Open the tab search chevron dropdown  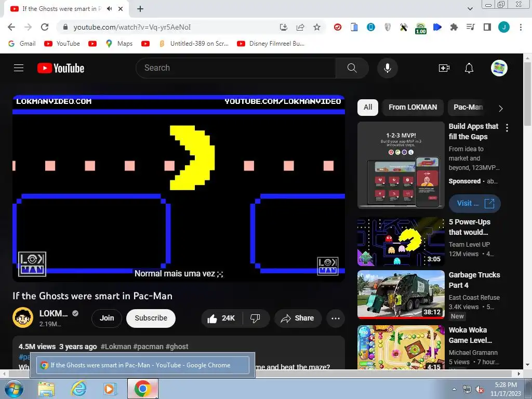[x=470, y=9]
